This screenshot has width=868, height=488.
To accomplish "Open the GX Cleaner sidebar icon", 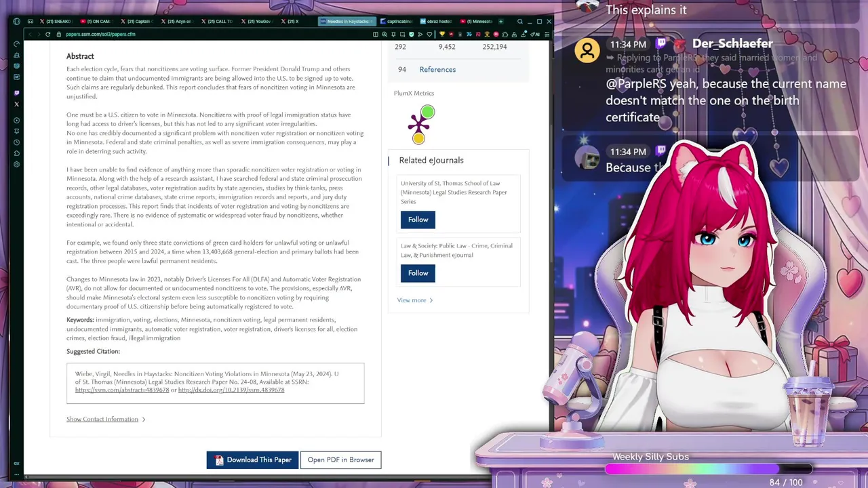I will tap(16, 55).
